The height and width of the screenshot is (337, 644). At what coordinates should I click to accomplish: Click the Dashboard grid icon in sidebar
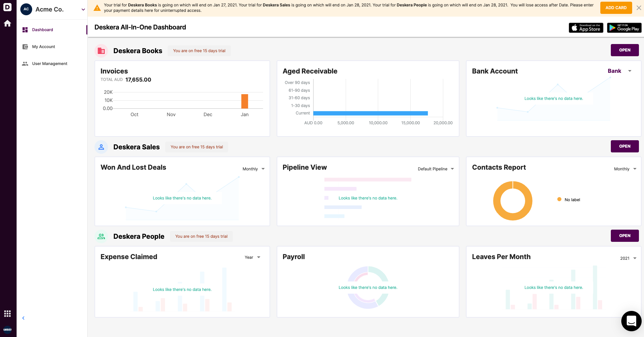tap(25, 30)
